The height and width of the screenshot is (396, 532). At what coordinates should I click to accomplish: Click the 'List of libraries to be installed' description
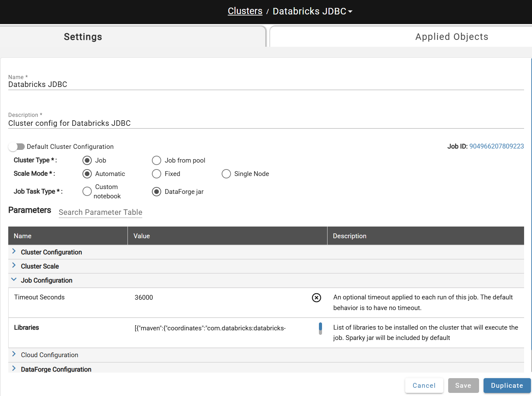(x=425, y=333)
